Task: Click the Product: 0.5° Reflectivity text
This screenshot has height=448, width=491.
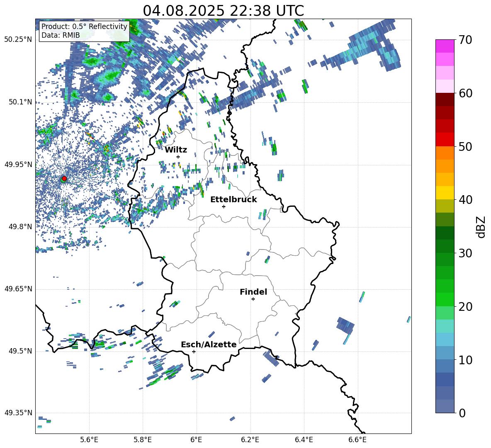Action: click(84, 26)
